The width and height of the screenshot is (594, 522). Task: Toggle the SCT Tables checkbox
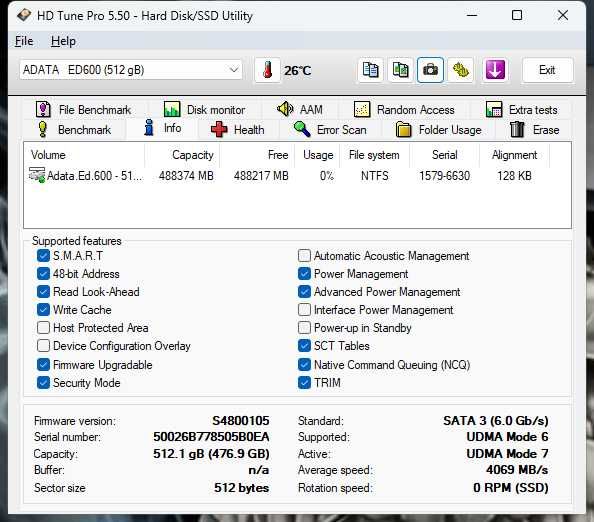coord(304,345)
